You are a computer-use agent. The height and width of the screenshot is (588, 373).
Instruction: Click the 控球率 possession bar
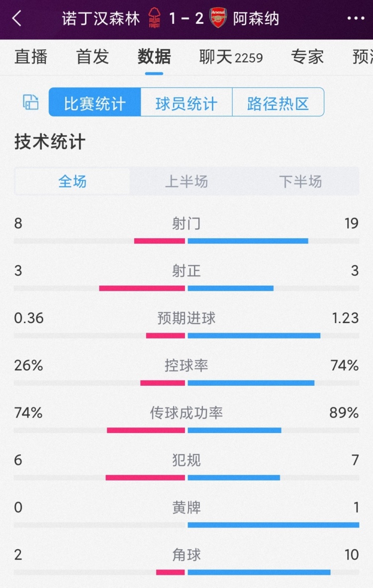point(186,383)
